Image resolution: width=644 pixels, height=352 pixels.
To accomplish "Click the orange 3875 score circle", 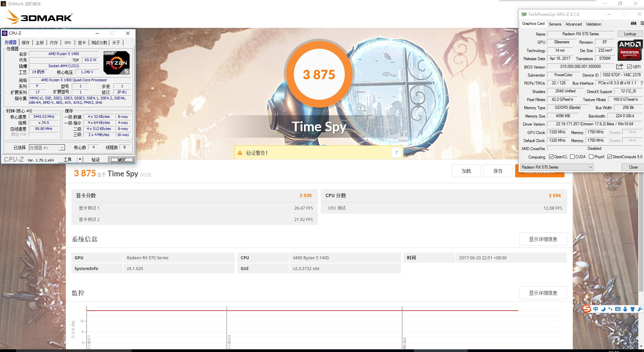I will click(319, 75).
